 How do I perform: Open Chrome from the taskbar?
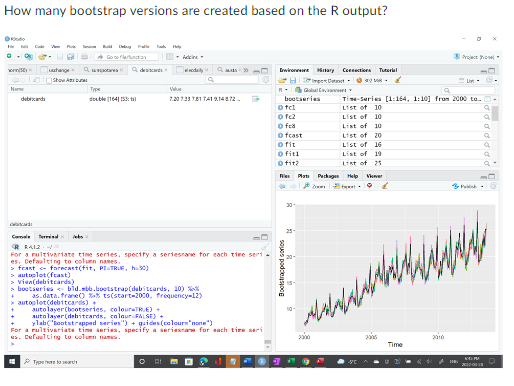point(305,362)
